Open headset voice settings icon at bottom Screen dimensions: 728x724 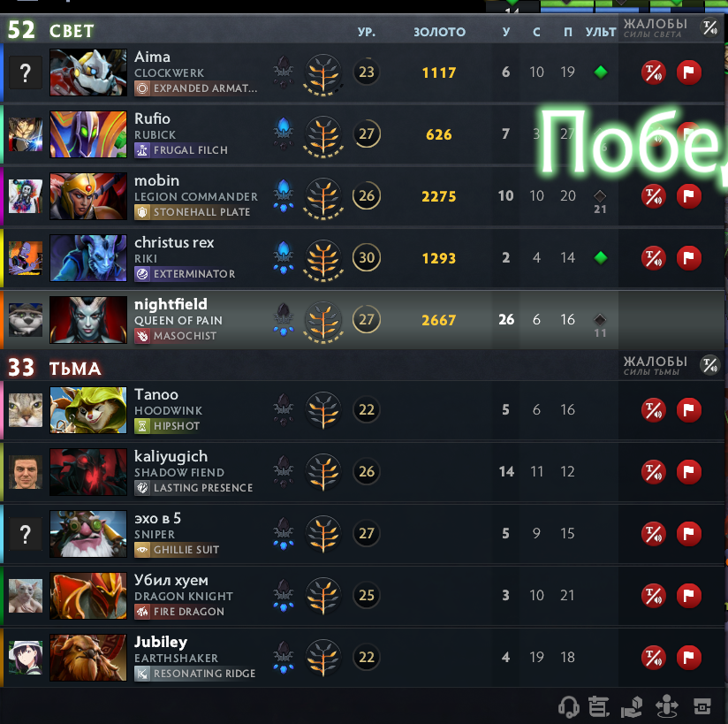pos(568,707)
